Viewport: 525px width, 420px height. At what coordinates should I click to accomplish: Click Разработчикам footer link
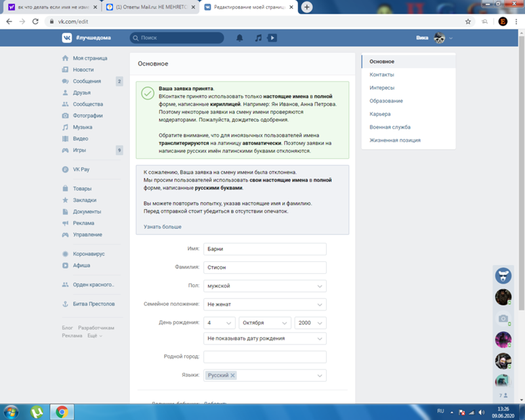(x=96, y=327)
